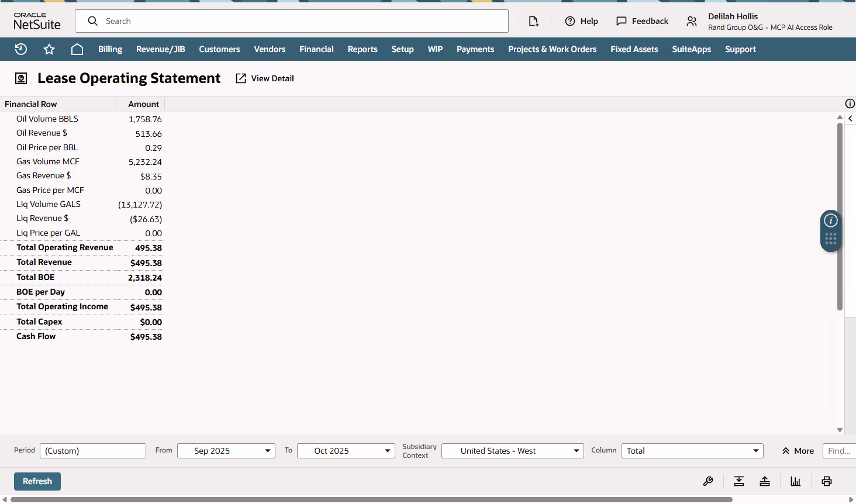Open the To period dropdown Oct 2025
The height and width of the screenshot is (504, 856).
[346, 451]
